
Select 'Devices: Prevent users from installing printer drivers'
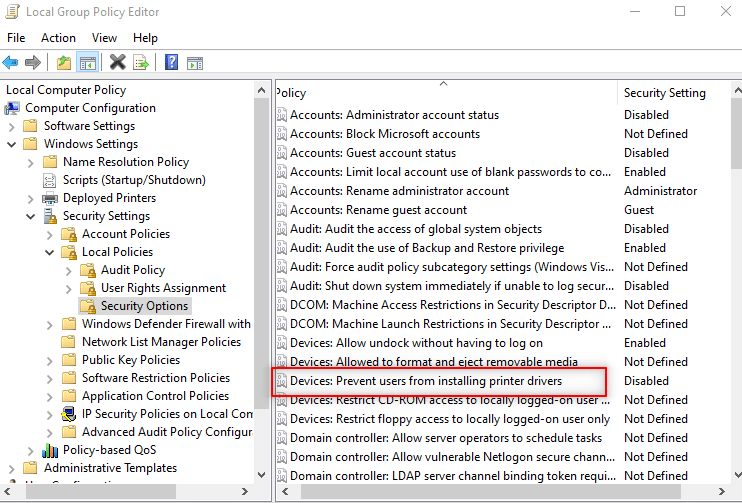[426, 381]
